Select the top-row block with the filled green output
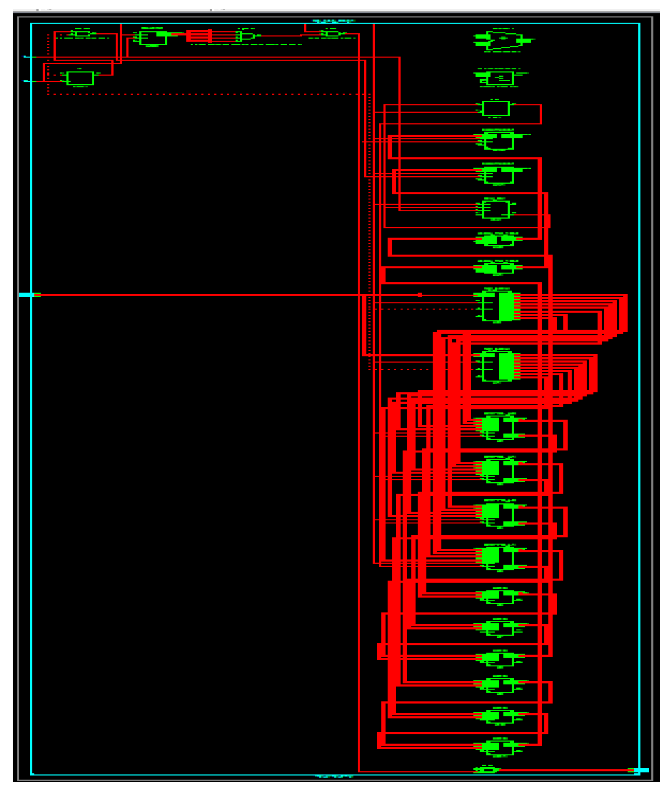 click(153, 37)
